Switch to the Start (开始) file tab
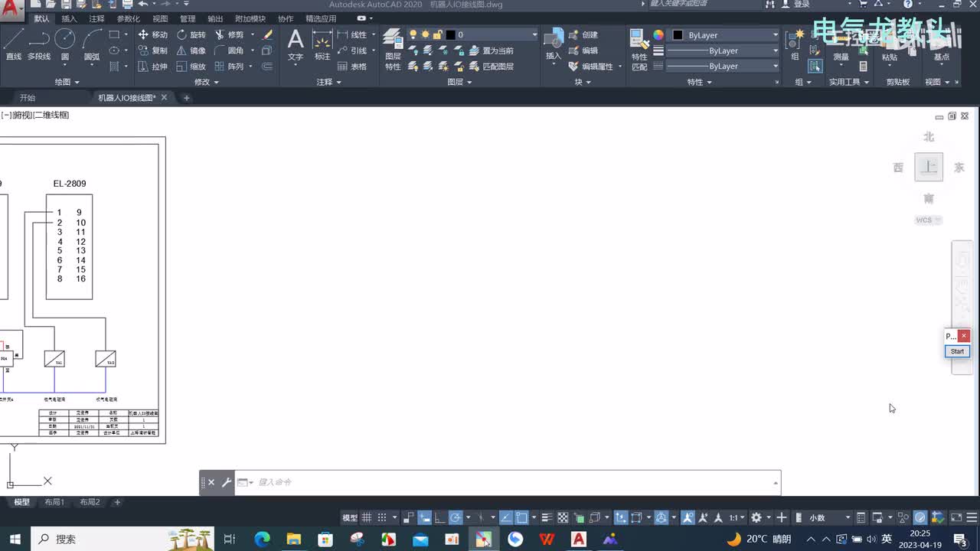Screen dimensions: 980x551 click(28, 98)
